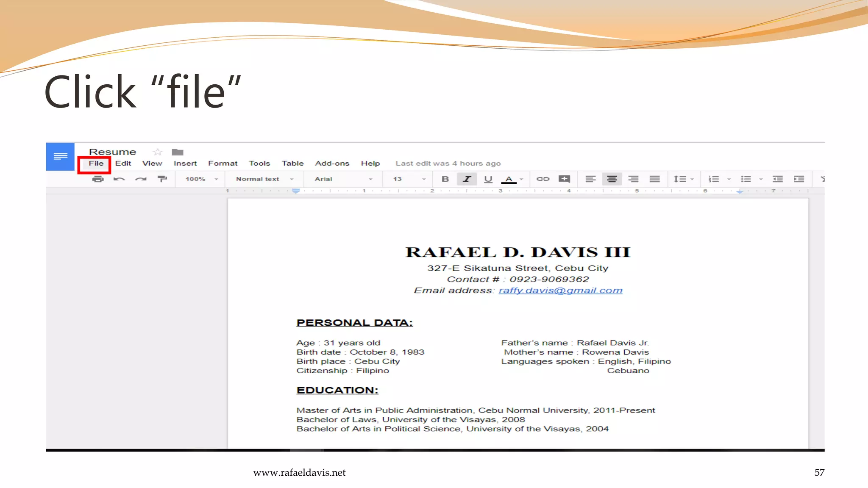Click the insert link icon
Image resolution: width=868 pixels, height=488 pixels.
[542, 179]
